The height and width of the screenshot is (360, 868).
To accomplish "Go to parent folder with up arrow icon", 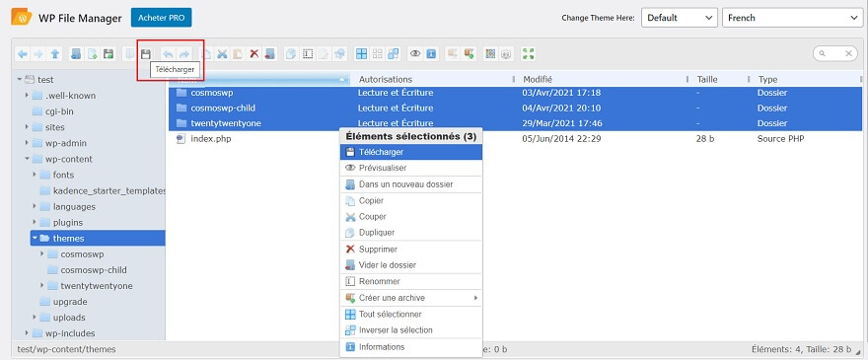I will click(54, 53).
